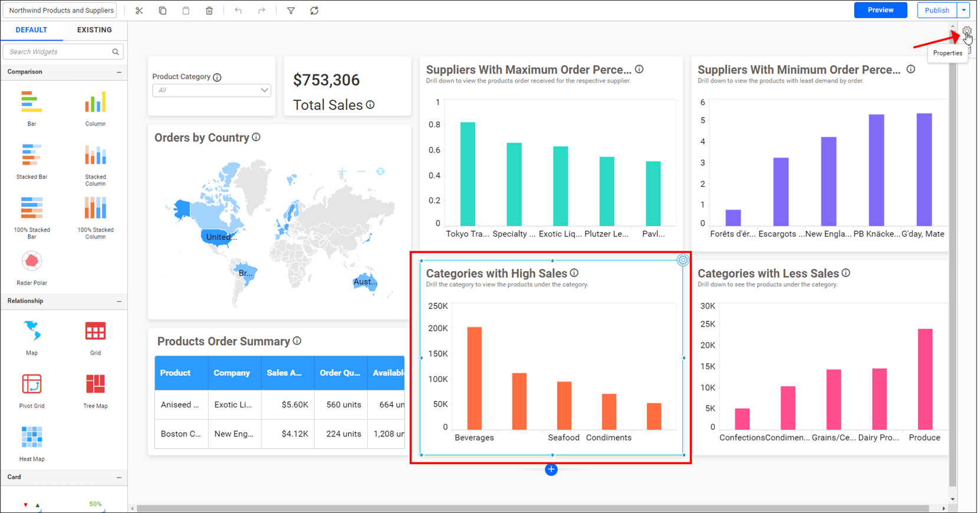The width and height of the screenshot is (980, 513).
Task: Open the Product Category dropdown
Action: click(211, 90)
